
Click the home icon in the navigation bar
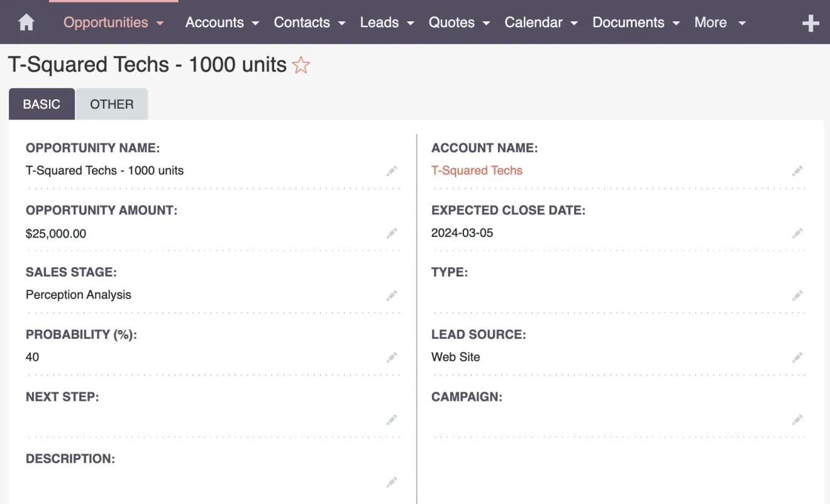click(25, 22)
